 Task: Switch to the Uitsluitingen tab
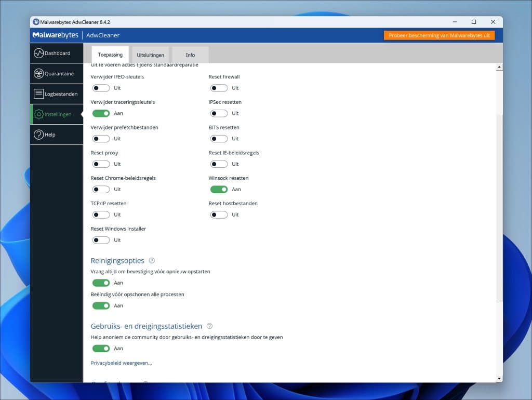(150, 55)
